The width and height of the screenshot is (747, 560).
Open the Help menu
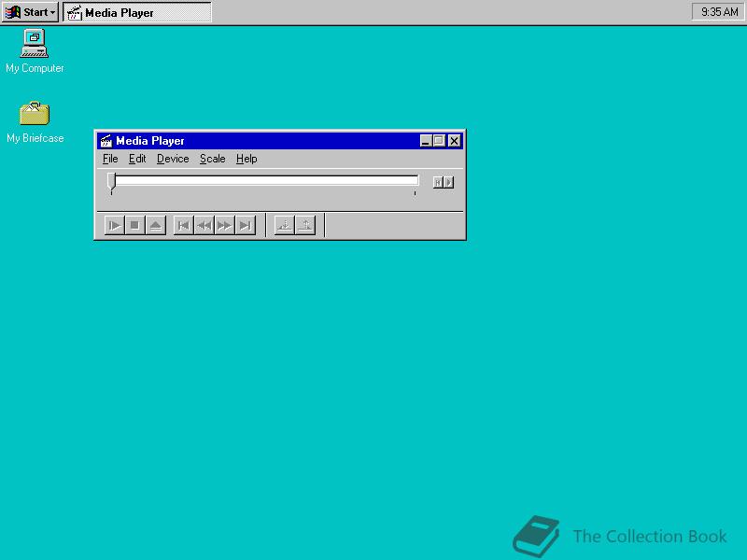pos(247,159)
